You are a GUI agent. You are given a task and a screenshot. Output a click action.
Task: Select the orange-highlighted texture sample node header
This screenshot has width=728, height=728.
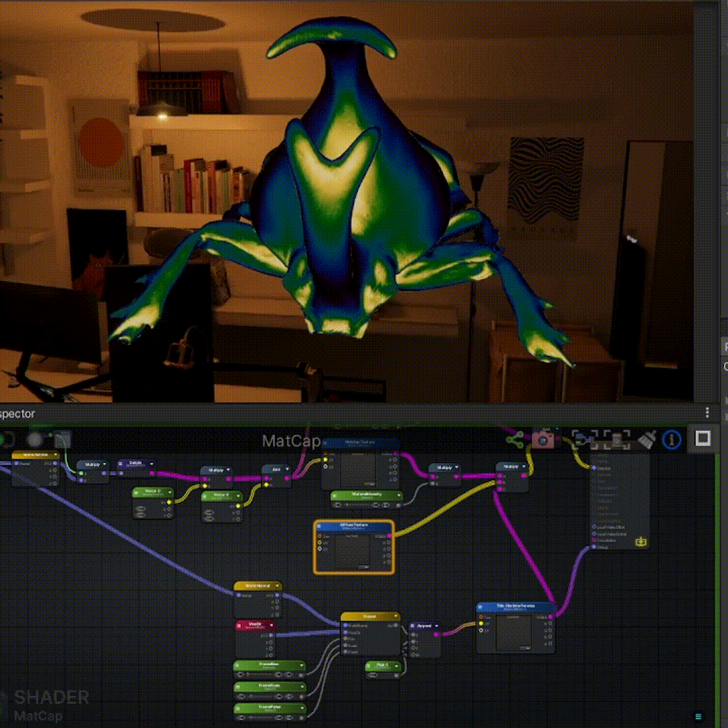353,526
